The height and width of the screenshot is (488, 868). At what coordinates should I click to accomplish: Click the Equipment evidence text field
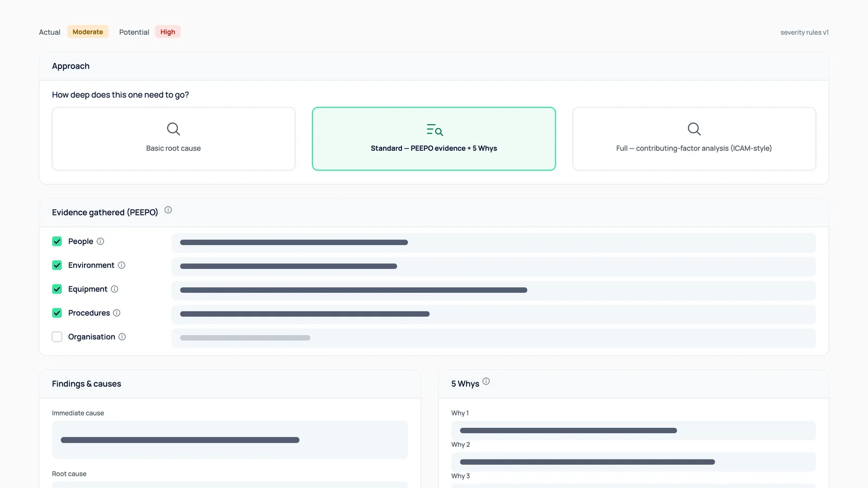click(494, 290)
